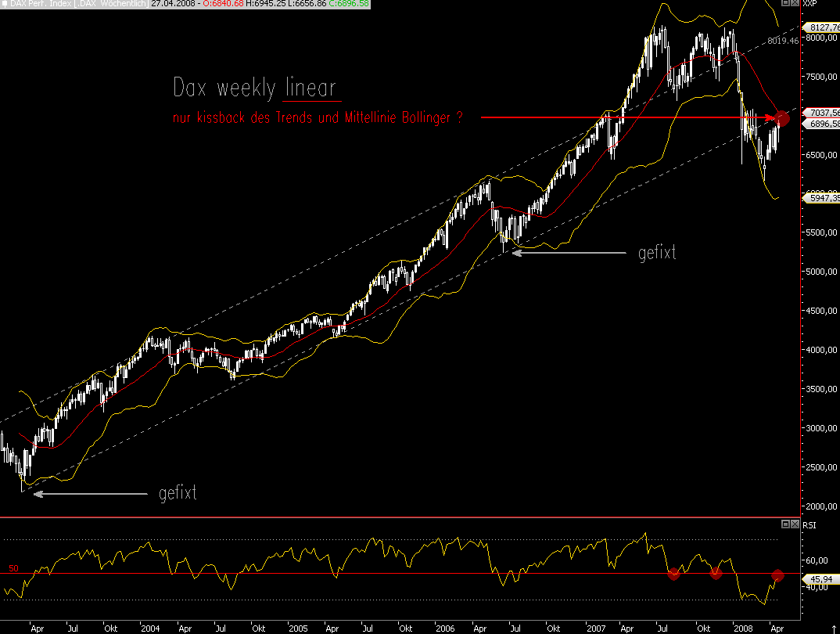
Task: Maximize the RSI indicator panel
Action: (x=785, y=524)
